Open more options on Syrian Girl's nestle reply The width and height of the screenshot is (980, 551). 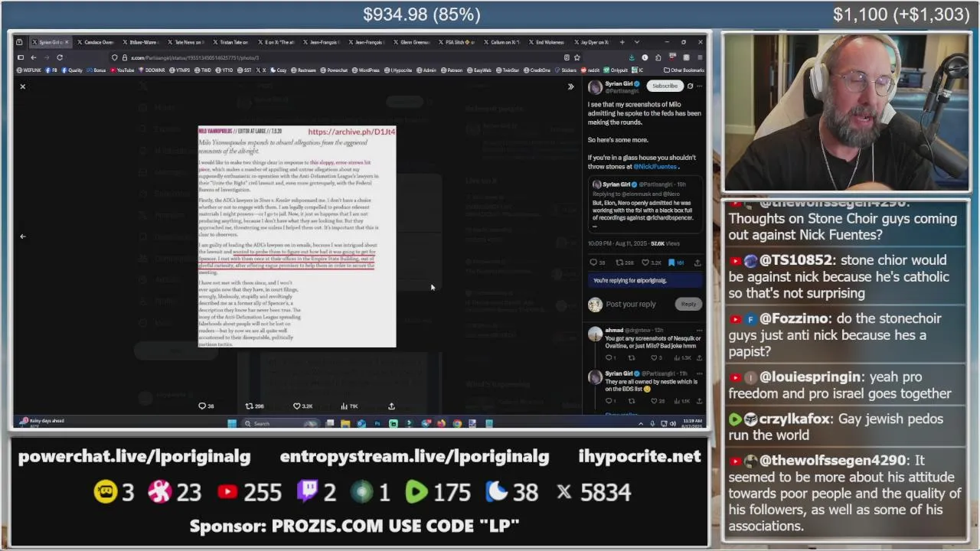pos(699,373)
